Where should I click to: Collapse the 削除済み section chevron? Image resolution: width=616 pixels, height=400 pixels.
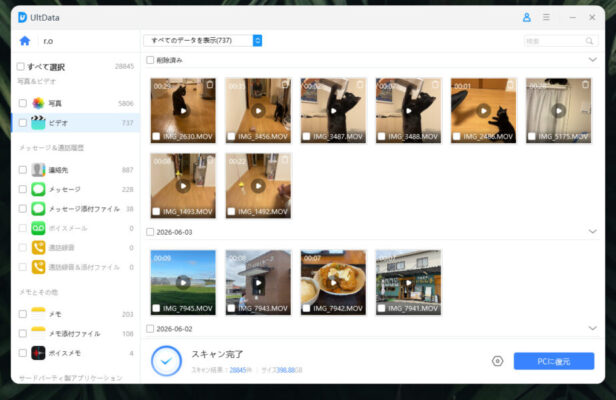coord(592,60)
